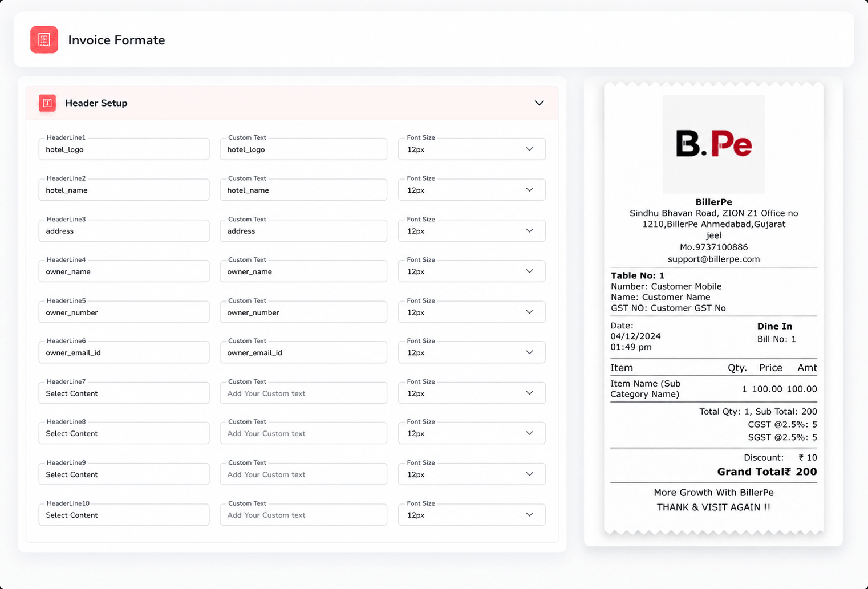The height and width of the screenshot is (589, 868).
Task: Open HeaderLine3 Font Size dropdown
Action: pos(472,231)
